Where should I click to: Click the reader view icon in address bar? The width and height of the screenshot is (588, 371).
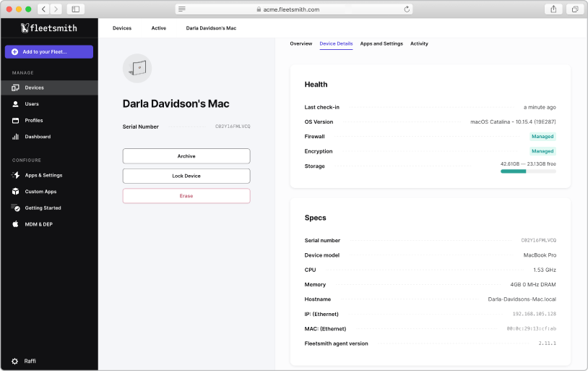pyautogui.click(x=182, y=9)
